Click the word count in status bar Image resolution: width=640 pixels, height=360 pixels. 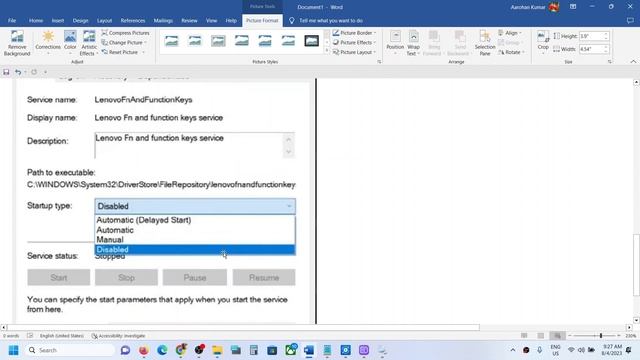point(11,336)
